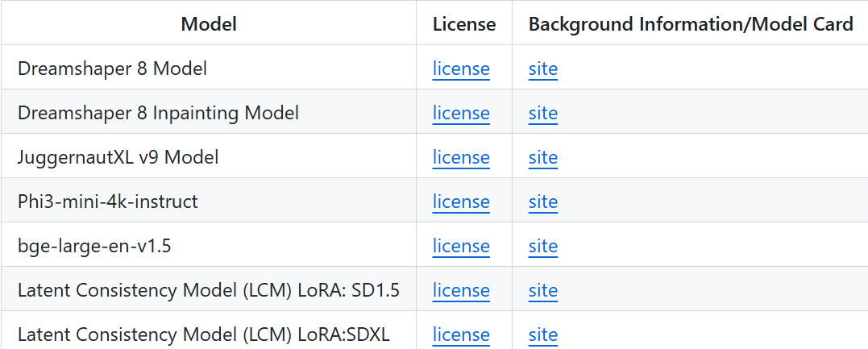
Task: Select the Background Information/Model Card header
Action: coord(691,24)
